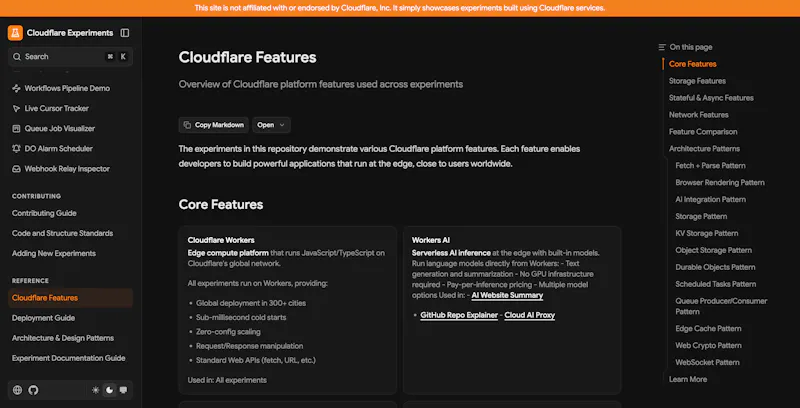Open the Contributing Guide
The image size is (800, 408).
click(x=44, y=213)
